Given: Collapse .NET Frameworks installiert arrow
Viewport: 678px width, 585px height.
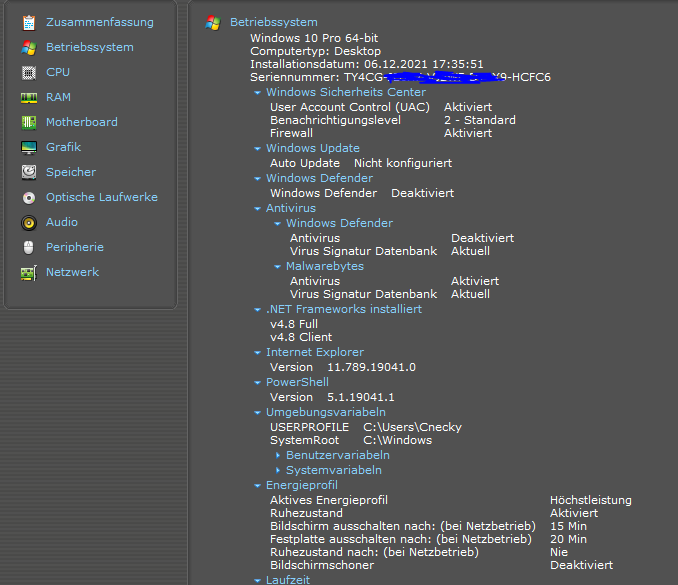Looking at the screenshot, I should tap(257, 310).
